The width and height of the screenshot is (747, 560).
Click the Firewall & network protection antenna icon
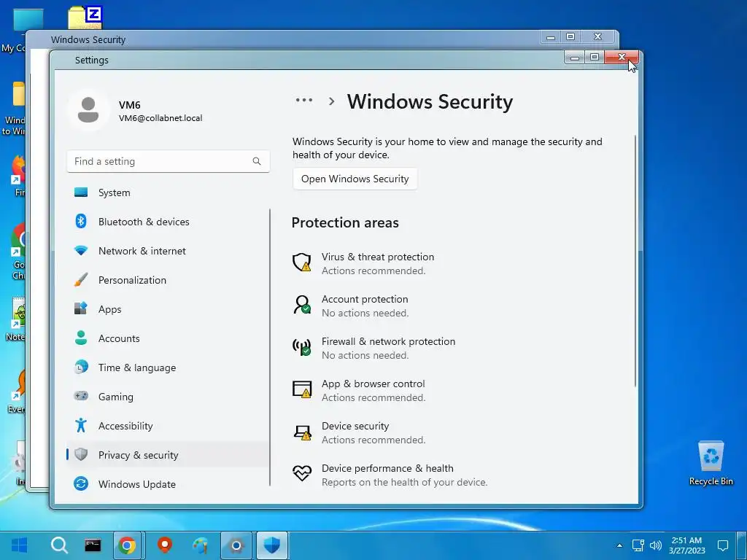301,347
